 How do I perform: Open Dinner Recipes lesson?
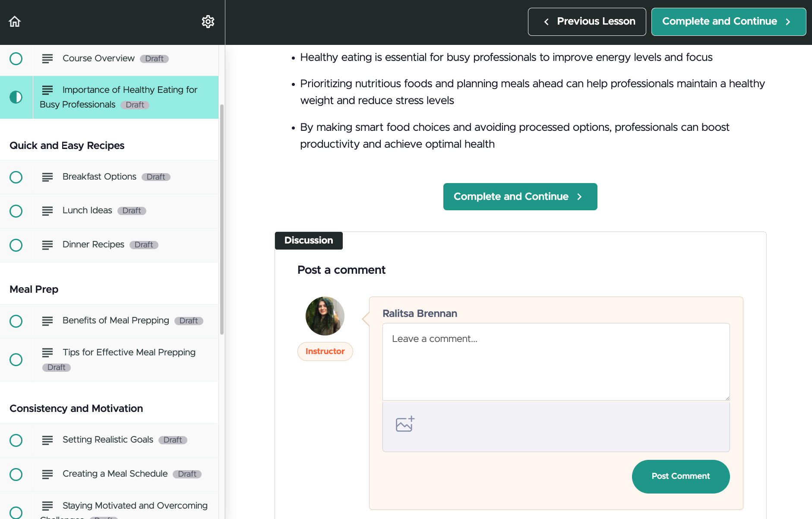tap(93, 244)
